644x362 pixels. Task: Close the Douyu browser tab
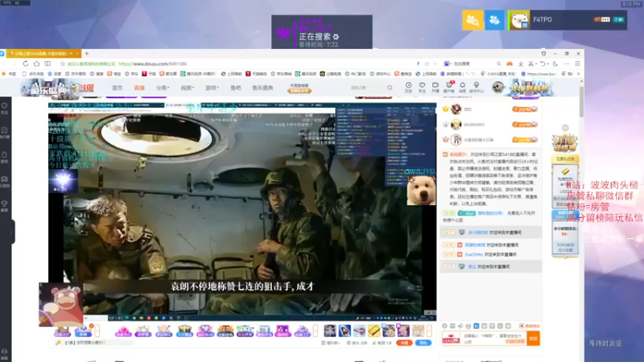[x=77, y=53]
